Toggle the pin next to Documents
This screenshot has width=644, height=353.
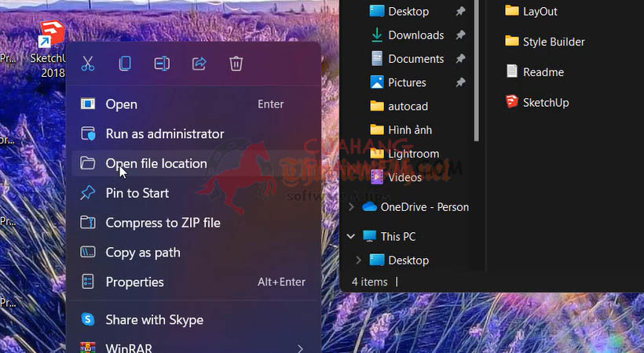(x=460, y=59)
